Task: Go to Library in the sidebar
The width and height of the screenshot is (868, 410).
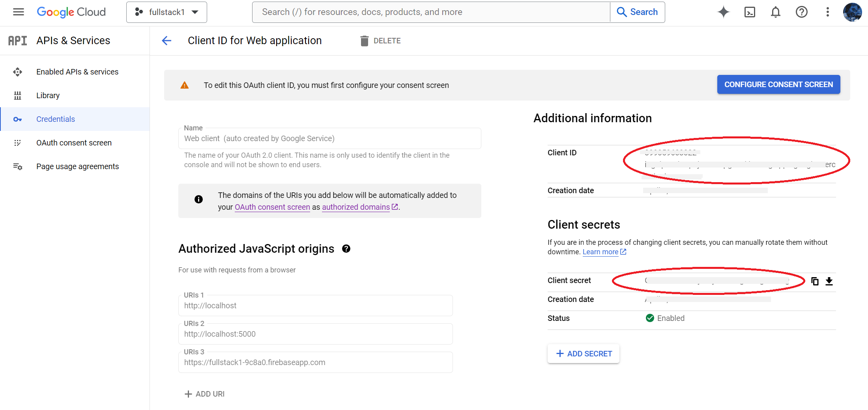Action: [x=48, y=95]
